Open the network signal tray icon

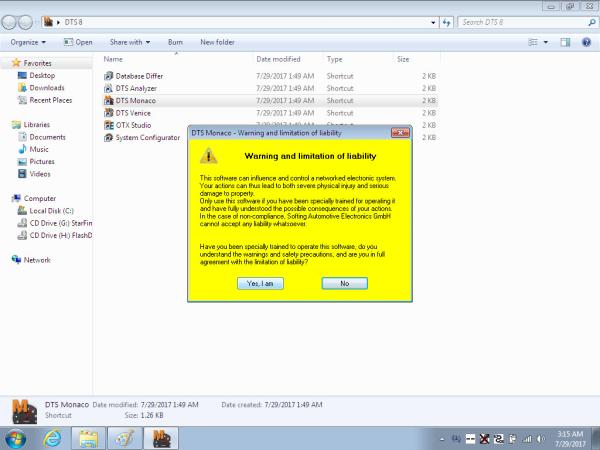tap(527, 439)
